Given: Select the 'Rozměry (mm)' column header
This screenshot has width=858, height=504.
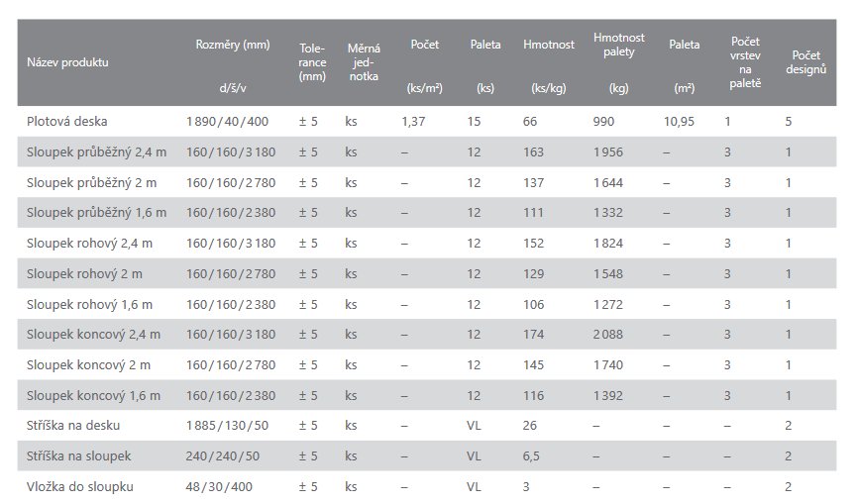Looking at the screenshot, I should (x=233, y=45).
